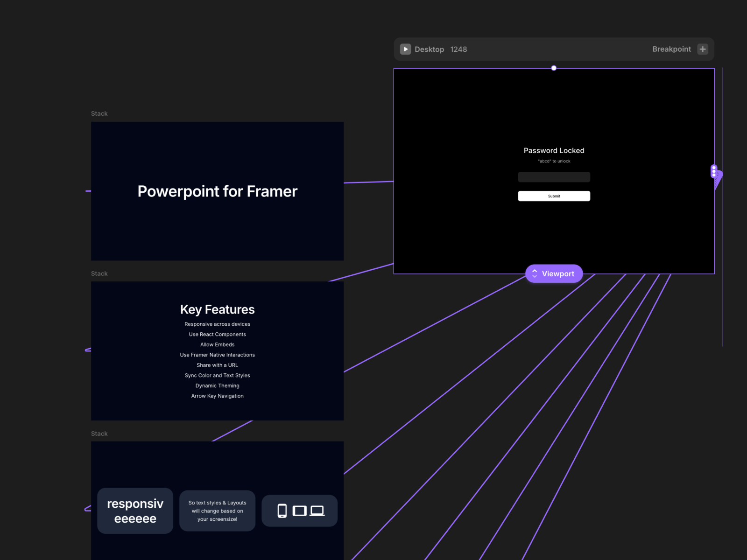Select the "abcd" to unlock hint text
747x560 pixels.
(554, 161)
